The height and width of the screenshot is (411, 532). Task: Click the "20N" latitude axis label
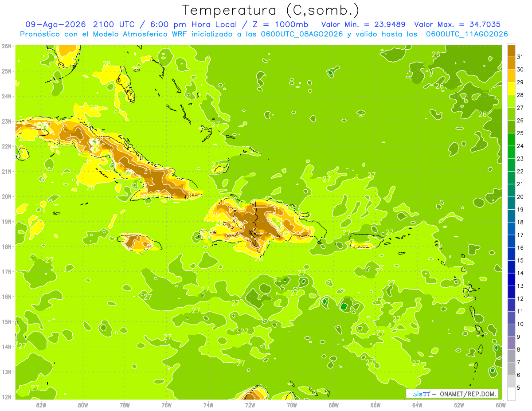6,196
